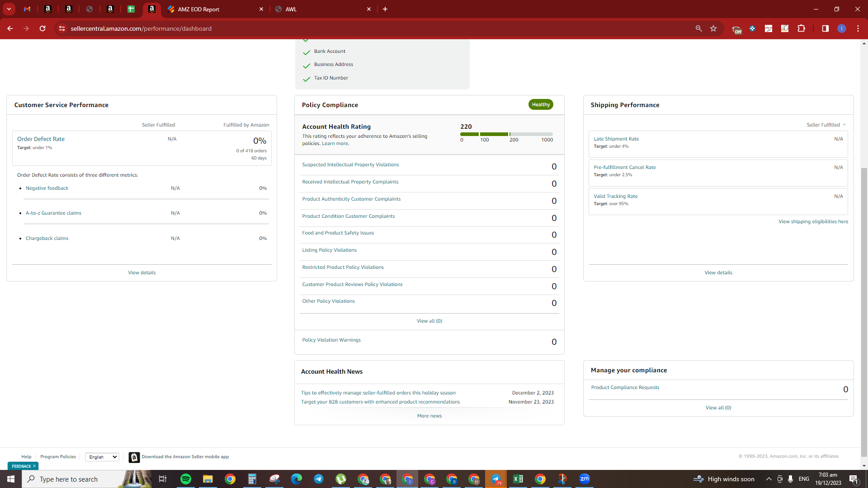View site information icon in address bar
Screen dimensions: 868x488
pos(62,28)
